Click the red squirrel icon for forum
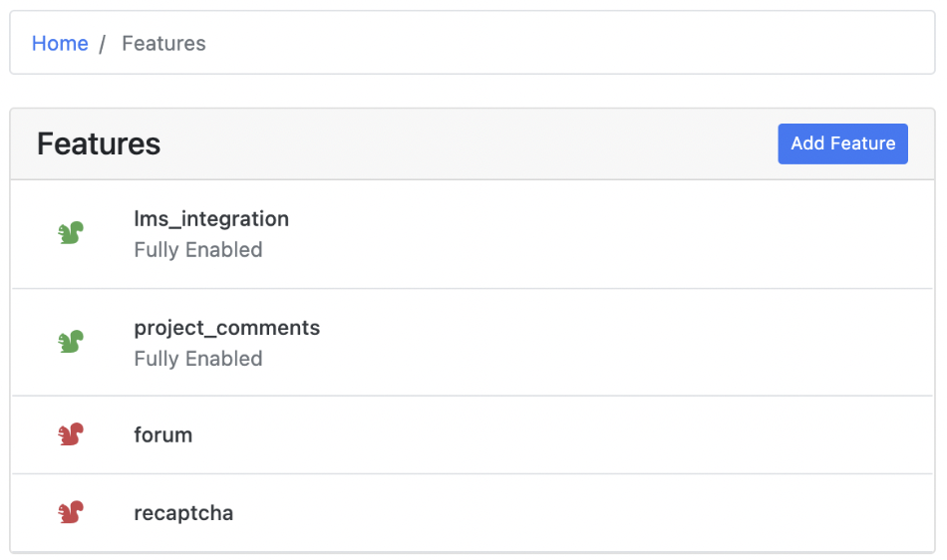Viewport: 947px width, 560px height. [70, 434]
